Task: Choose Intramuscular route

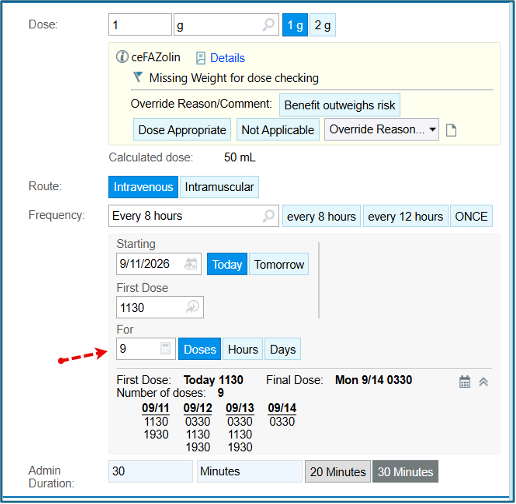Action: pos(219,187)
